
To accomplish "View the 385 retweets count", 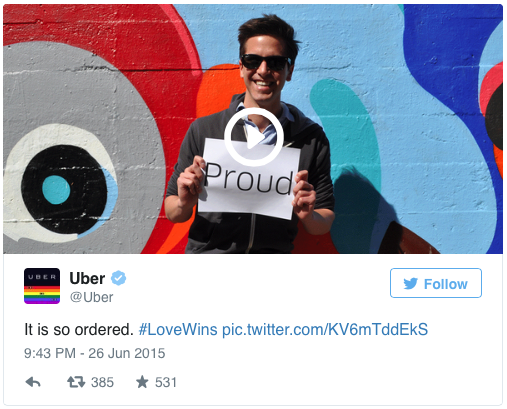I will [x=102, y=382].
